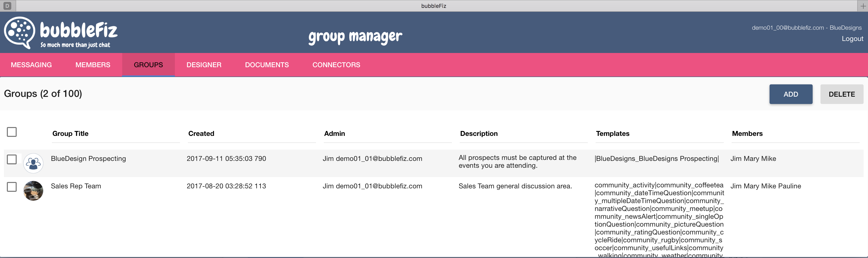Check the Sales Rep Team row checkbox

[x=12, y=187]
